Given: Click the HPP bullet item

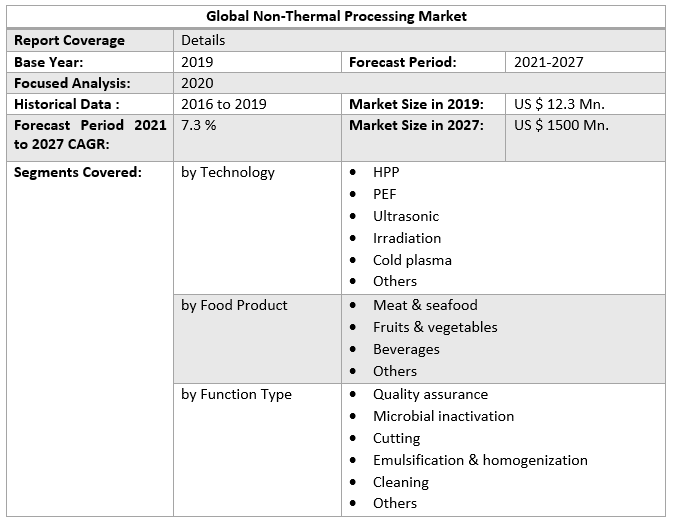Looking at the screenshot, I should point(386,172).
